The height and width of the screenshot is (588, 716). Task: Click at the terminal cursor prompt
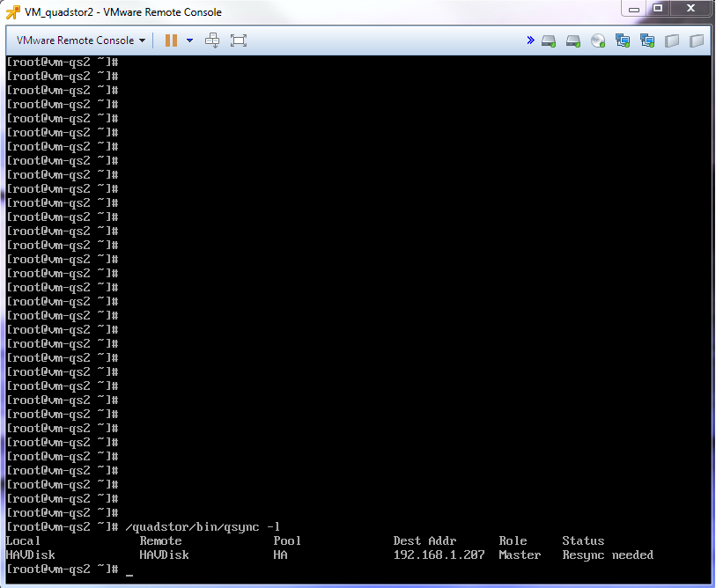coord(129,570)
